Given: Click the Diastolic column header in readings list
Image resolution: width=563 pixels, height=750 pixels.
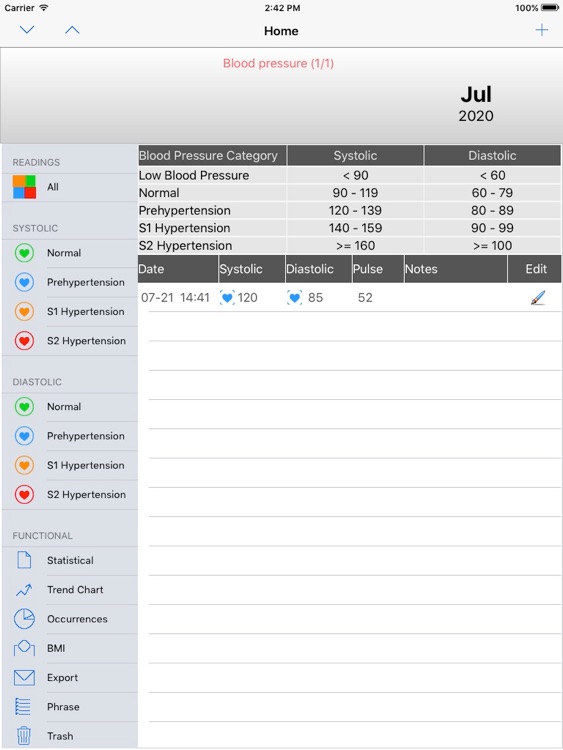Looking at the screenshot, I should click(x=319, y=269).
